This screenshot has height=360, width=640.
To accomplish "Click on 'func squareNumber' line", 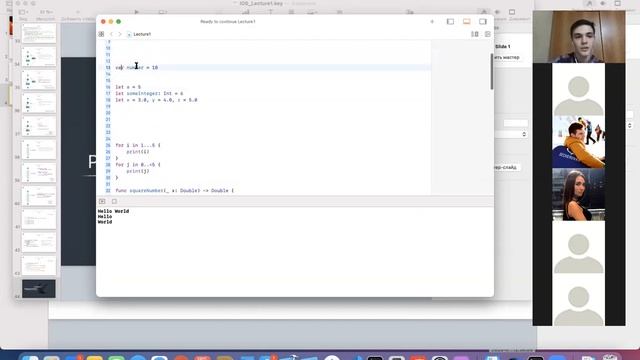I will pos(175,191).
